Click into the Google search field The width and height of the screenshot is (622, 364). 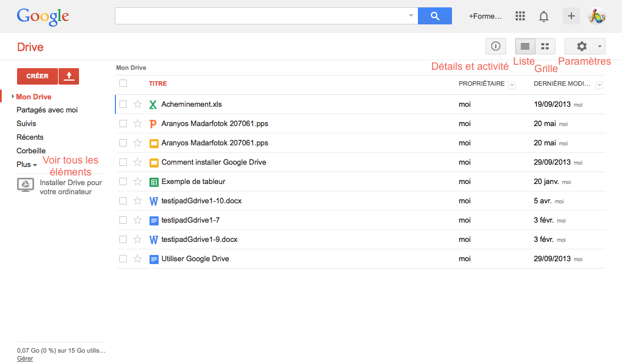(260, 16)
